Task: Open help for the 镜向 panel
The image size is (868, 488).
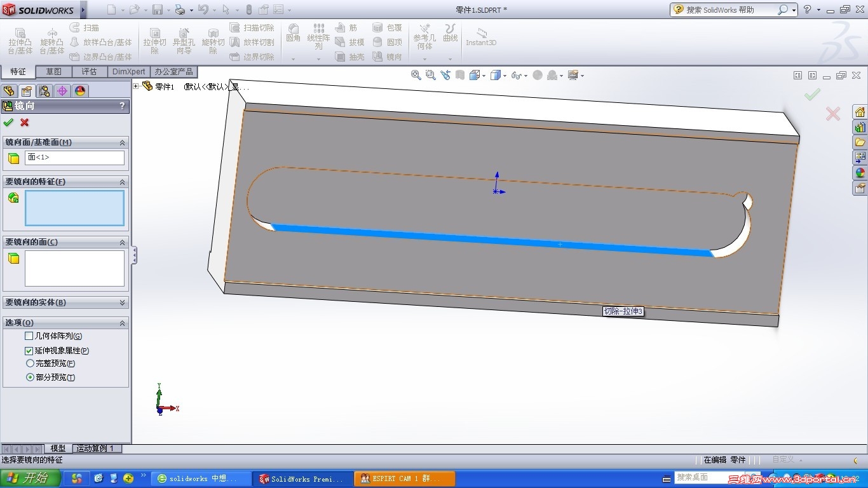Action: pos(123,106)
